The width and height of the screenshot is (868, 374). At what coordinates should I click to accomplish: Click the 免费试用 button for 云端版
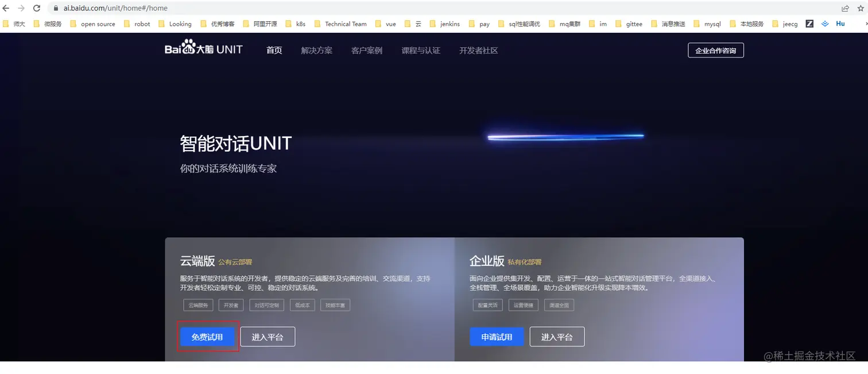pos(207,337)
